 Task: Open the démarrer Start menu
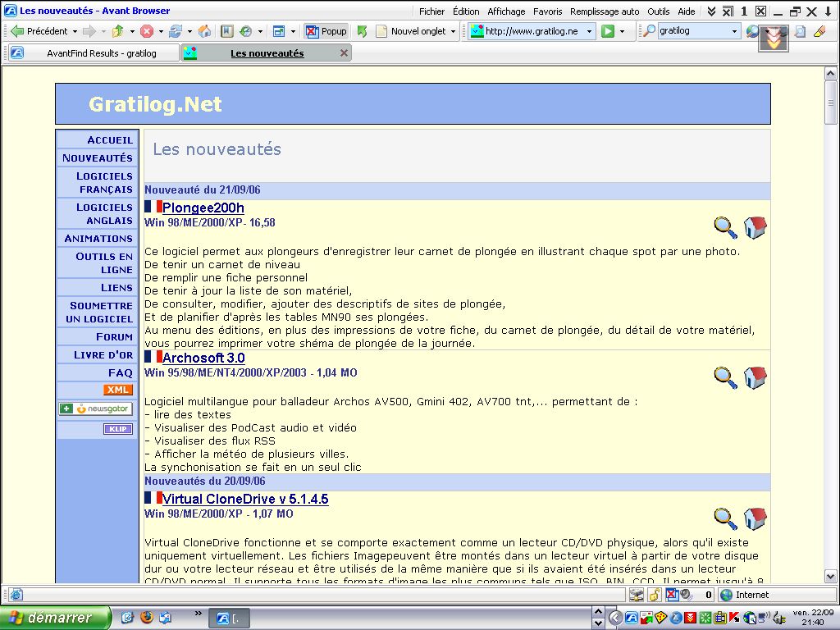[x=55, y=618]
